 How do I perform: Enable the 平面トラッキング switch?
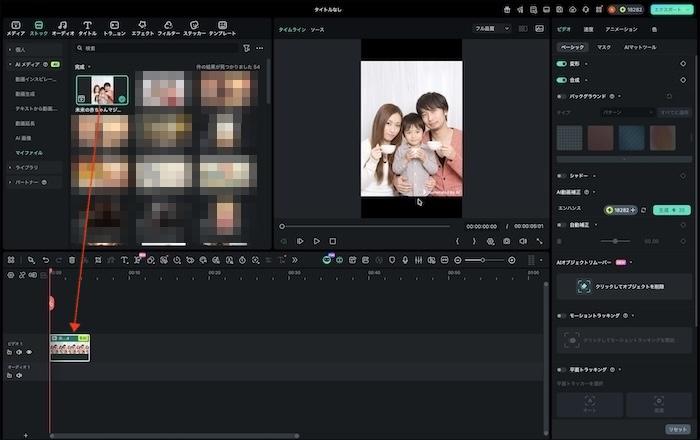(x=561, y=369)
